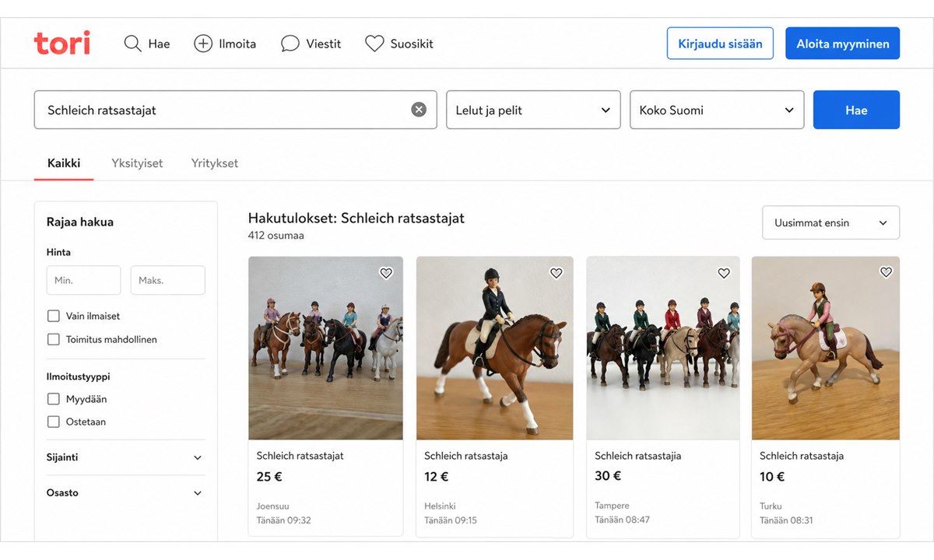Click the tori logo
Image resolution: width=934 pixels, height=560 pixels.
click(62, 43)
